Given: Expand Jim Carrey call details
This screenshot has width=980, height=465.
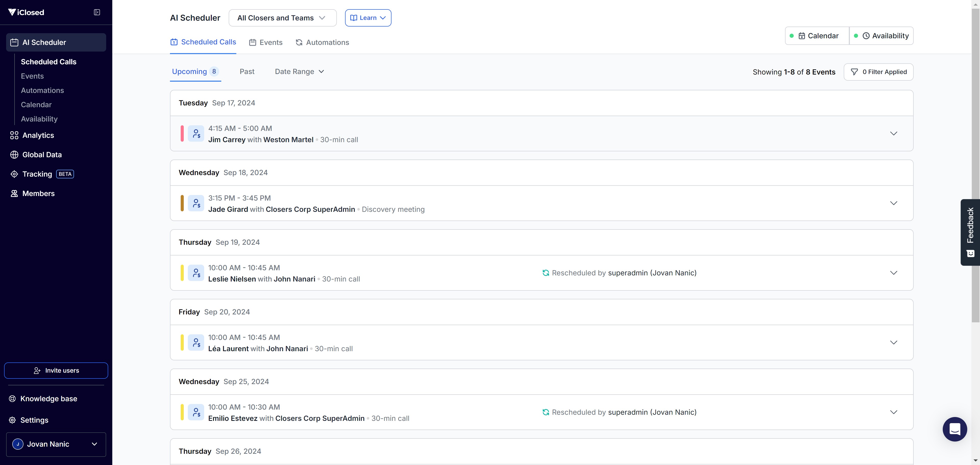Looking at the screenshot, I should [894, 133].
